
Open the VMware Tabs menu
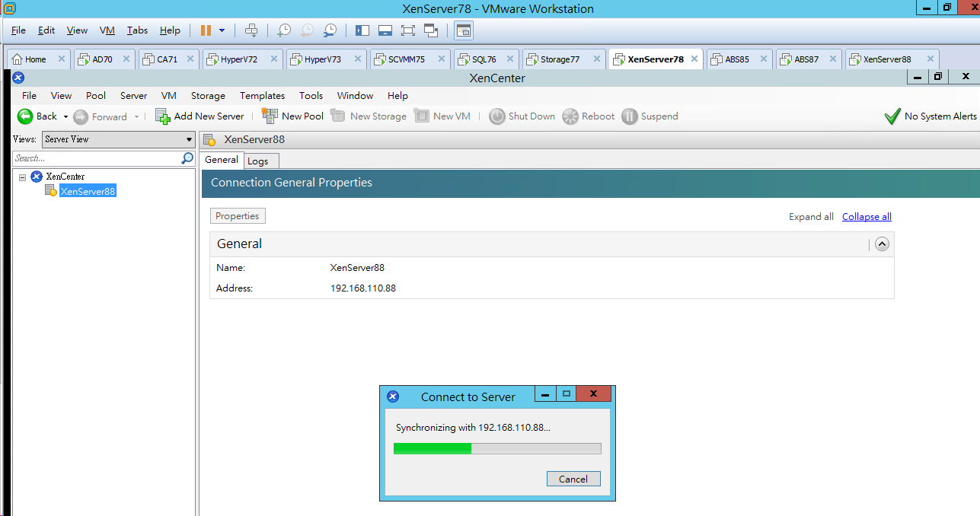point(137,30)
